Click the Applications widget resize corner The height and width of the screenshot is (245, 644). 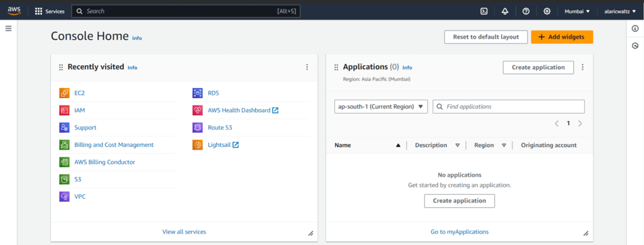tap(586, 233)
